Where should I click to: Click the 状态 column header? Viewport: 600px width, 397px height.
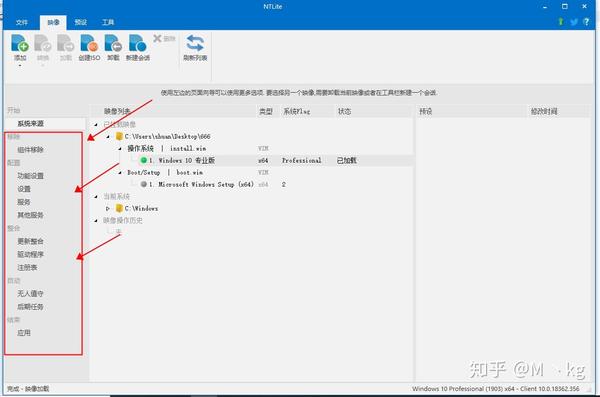click(x=374, y=111)
